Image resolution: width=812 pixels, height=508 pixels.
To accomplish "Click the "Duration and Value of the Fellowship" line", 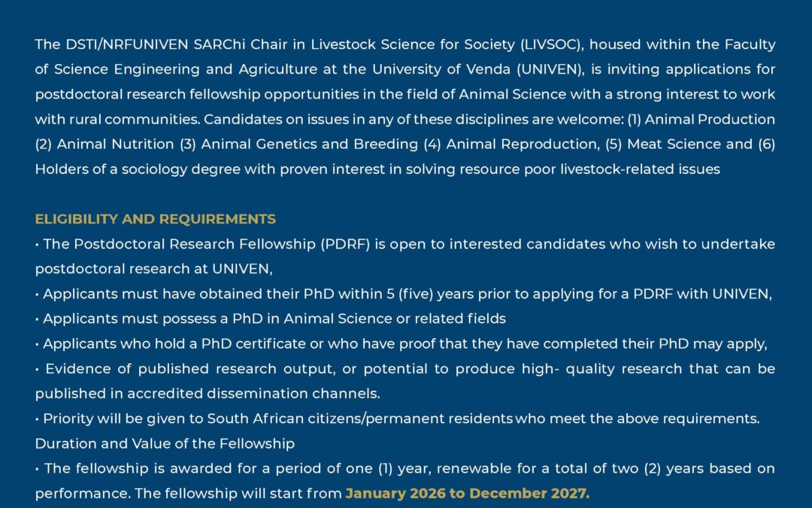I will (x=165, y=443).
